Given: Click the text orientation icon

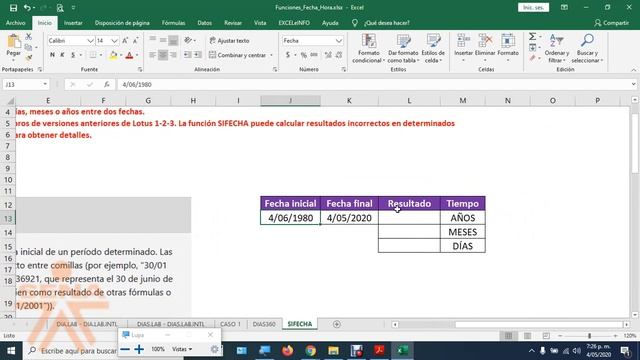Looking at the screenshot, I should point(188,40).
